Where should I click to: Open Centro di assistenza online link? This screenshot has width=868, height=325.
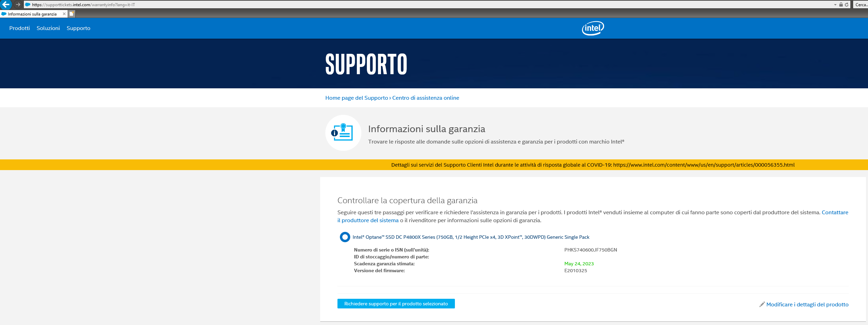426,98
